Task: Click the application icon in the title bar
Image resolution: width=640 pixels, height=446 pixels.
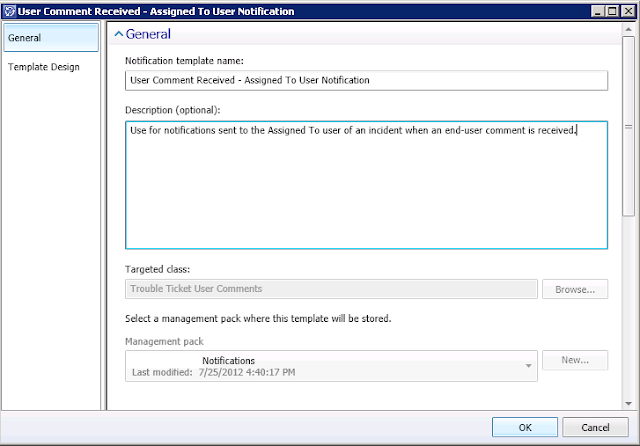Action: click(9, 11)
